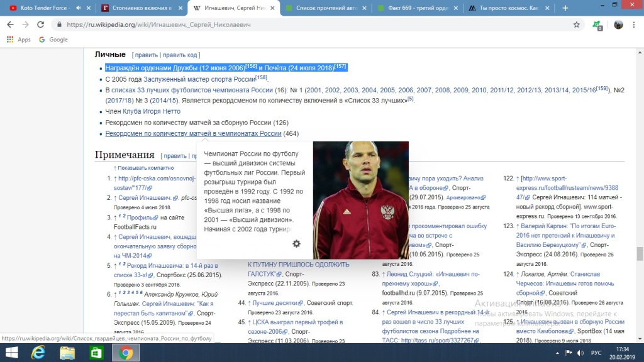Image resolution: width=644 pixels, height=362 pixels.
Task: Select the Игнашевич, Сергей Wikipedia tab
Action: click(x=234, y=8)
